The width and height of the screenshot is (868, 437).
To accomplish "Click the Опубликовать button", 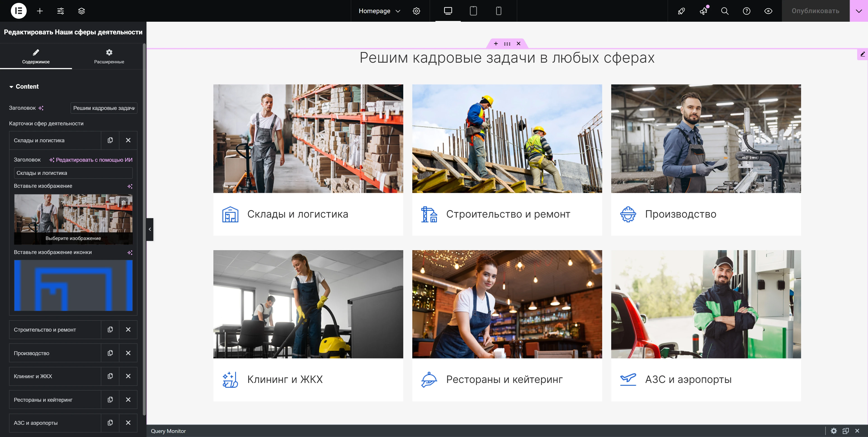I will tap(815, 11).
